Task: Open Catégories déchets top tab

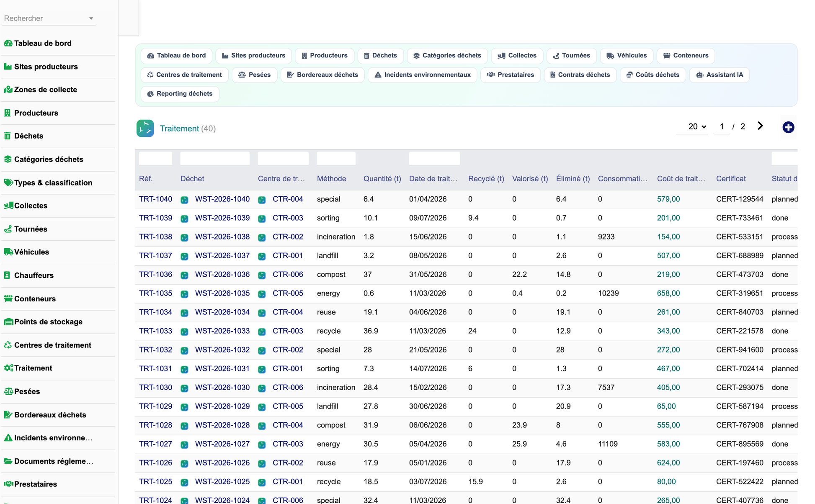Action: point(447,56)
